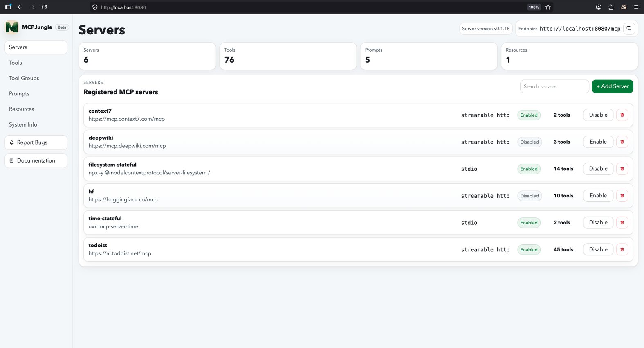Click the 14 tools count

[x=563, y=169]
